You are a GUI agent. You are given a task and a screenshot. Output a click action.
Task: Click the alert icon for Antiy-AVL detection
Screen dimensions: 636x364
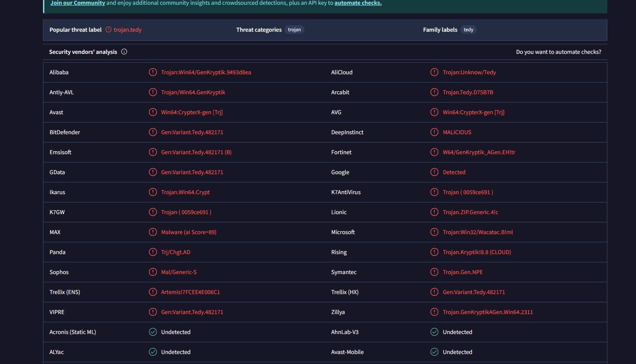coord(153,92)
